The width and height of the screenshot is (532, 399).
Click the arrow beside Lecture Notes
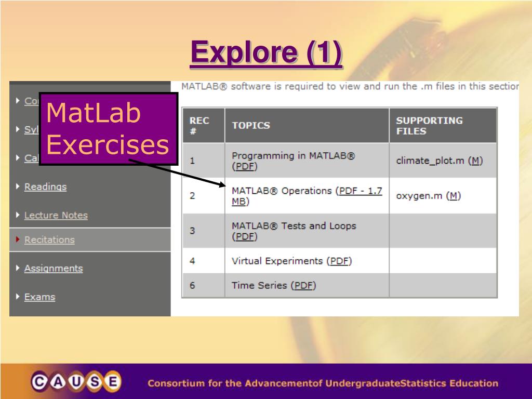18,215
